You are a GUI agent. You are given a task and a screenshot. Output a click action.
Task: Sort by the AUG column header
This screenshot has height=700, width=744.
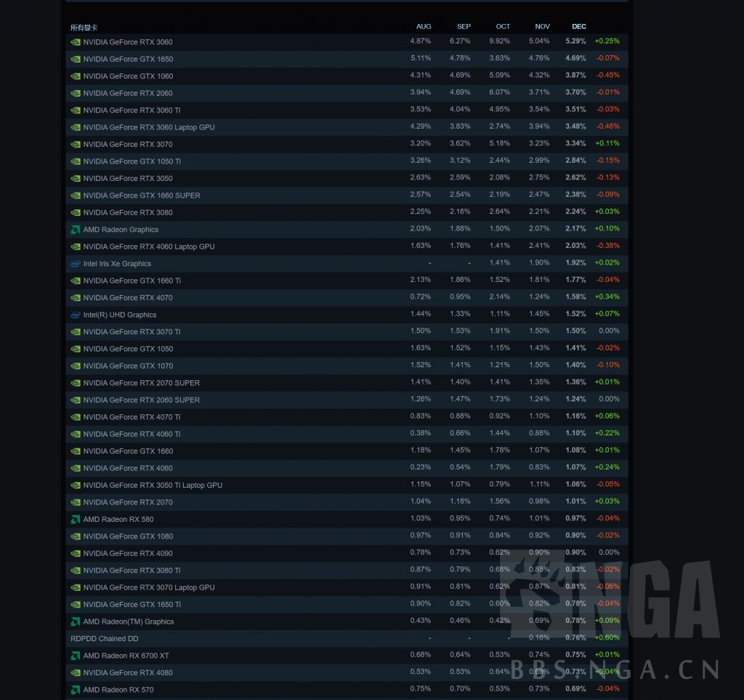pos(423,26)
